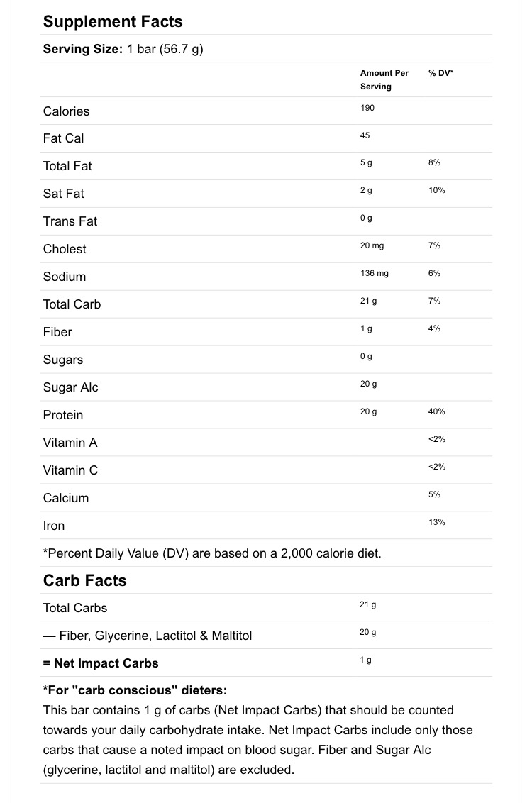Select the Trans Fat row label
532x803 pixels.
tap(70, 221)
